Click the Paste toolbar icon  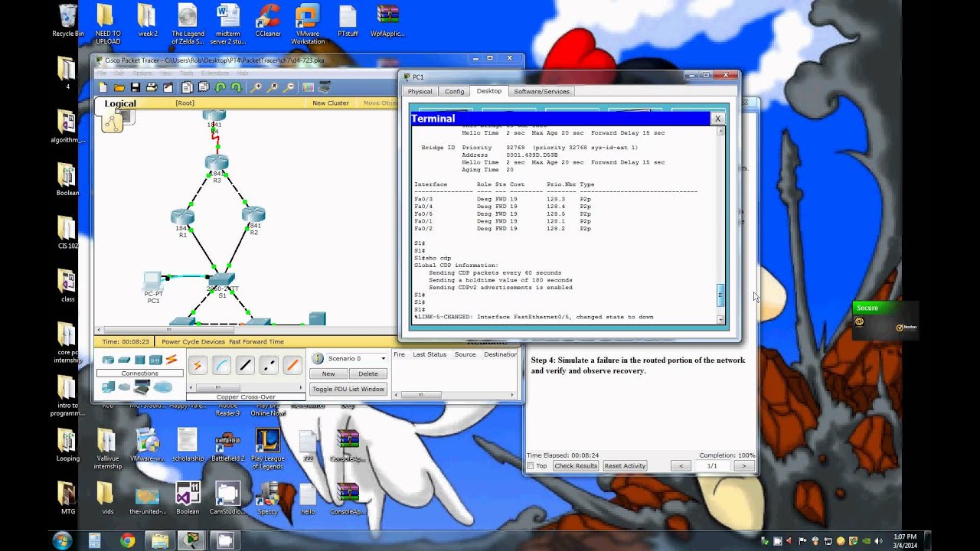(x=204, y=87)
